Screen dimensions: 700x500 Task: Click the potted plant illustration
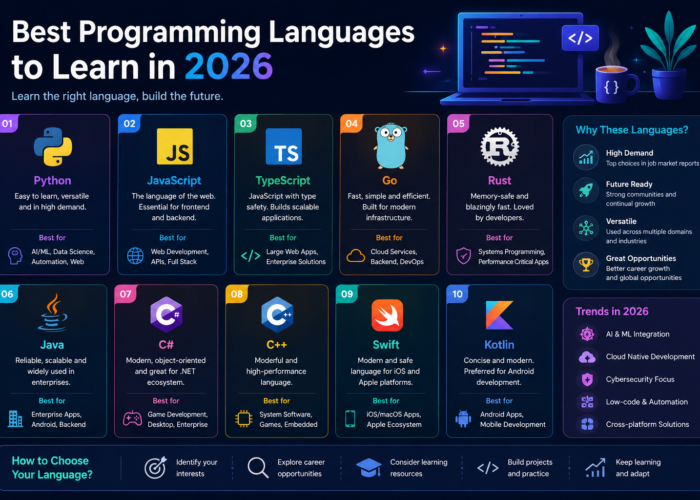(668, 56)
